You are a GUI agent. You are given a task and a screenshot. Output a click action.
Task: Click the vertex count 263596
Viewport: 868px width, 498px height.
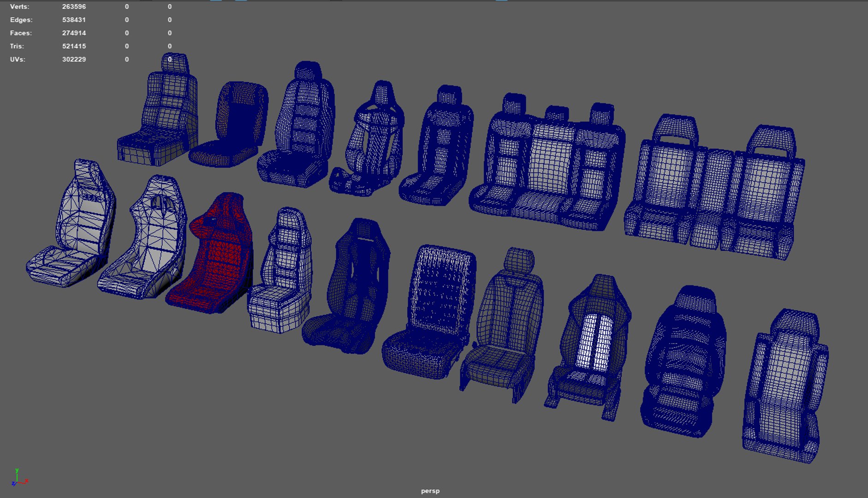coord(74,7)
